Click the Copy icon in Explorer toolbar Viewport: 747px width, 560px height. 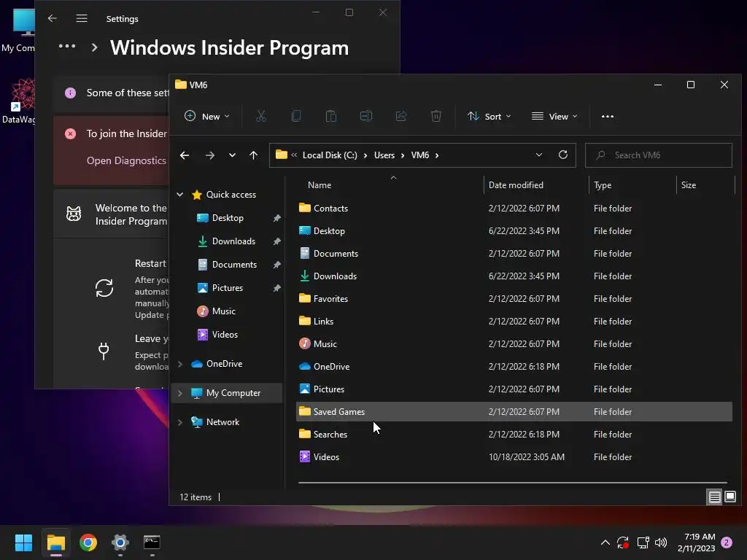click(296, 116)
